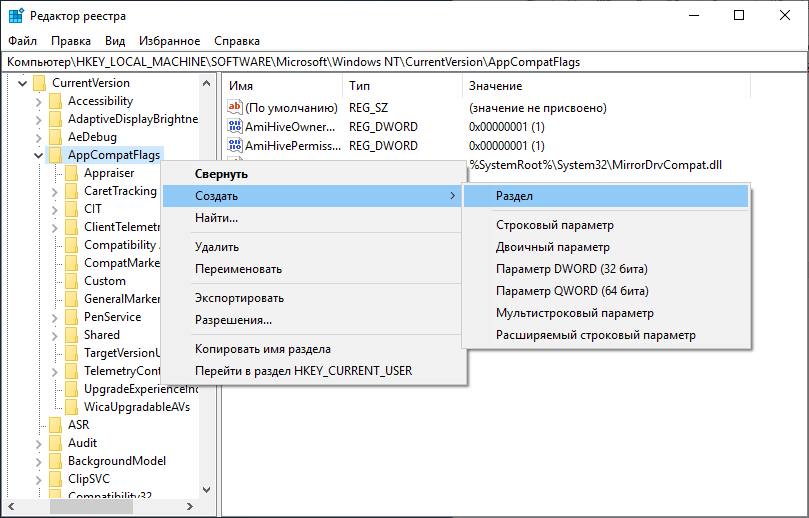Click the Registry Editor app icon in title bar
The height and width of the screenshot is (518, 809).
tap(15, 15)
